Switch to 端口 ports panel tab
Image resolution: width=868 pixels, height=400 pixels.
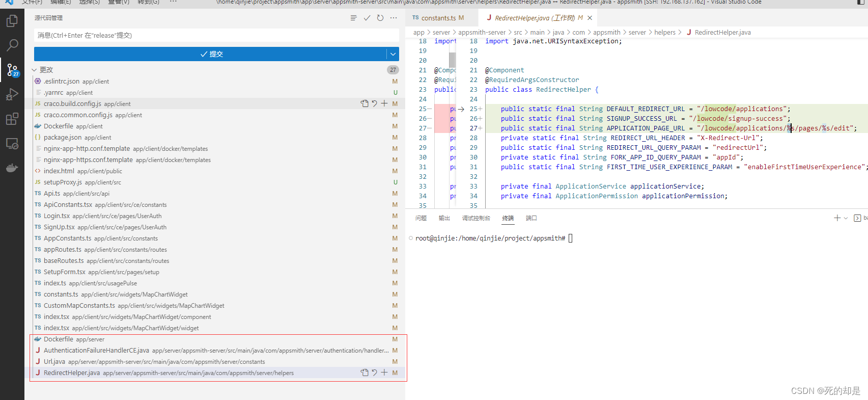click(x=531, y=218)
